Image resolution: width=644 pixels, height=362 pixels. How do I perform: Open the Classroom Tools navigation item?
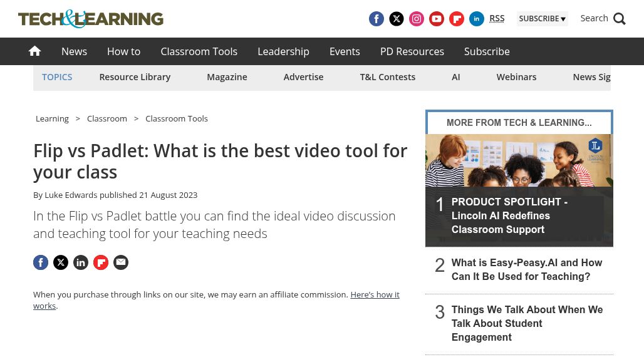point(199,51)
